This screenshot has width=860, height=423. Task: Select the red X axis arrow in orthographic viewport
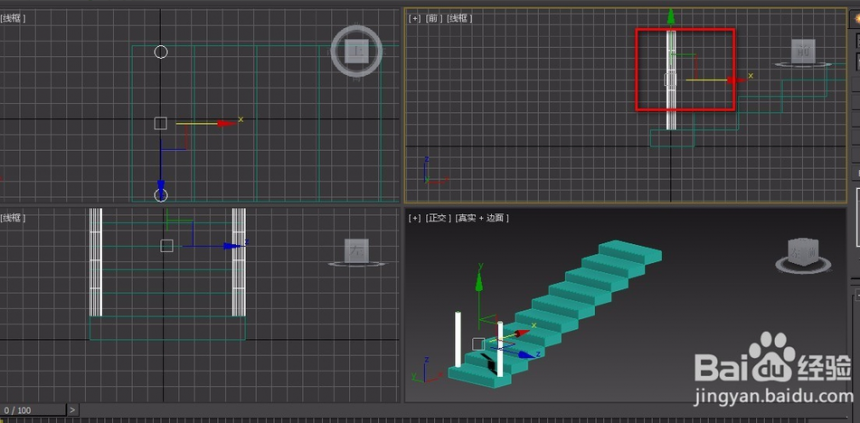(x=522, y=332)
